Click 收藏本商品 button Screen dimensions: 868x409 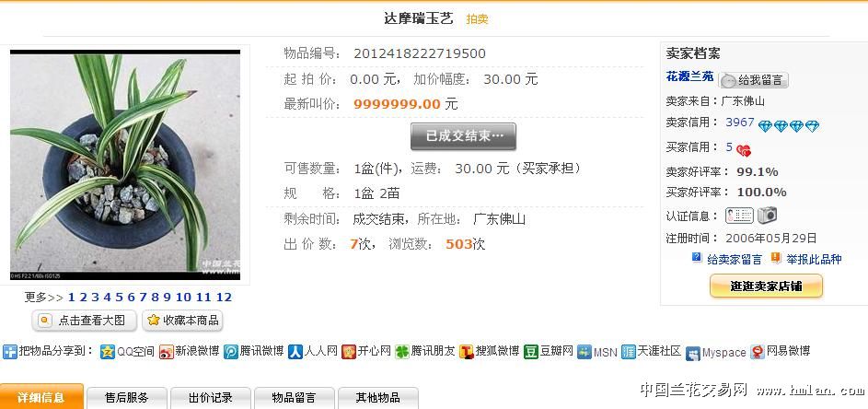coord(182,320)
